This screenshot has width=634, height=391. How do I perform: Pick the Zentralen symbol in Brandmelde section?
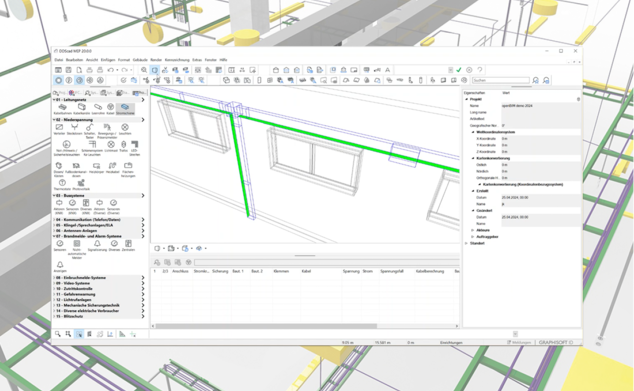pos(128,243)
